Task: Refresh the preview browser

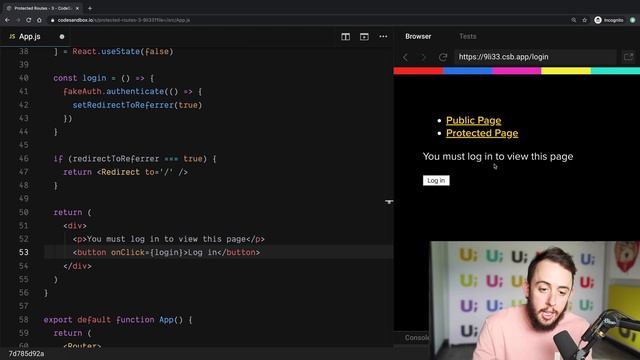Action: (x=443, y=57)
